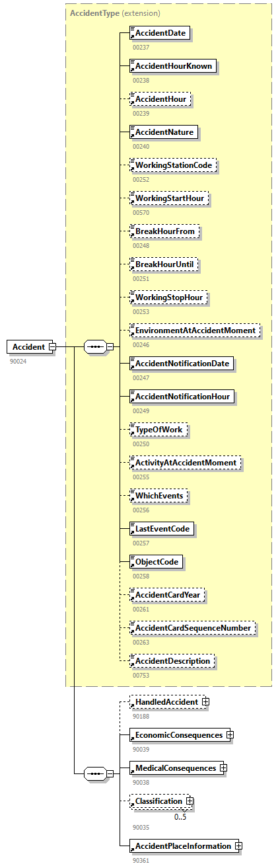Select the ObjectCode element
Screen dimensions: 280x868
157,561
